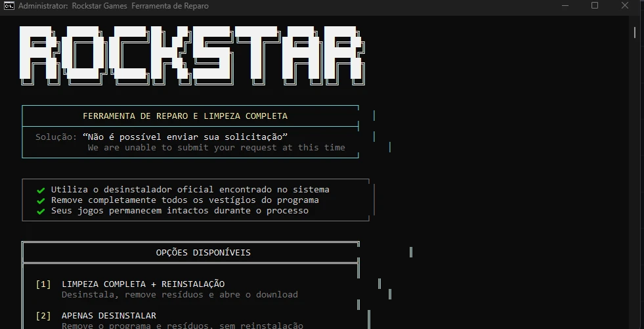Click checkmark beside 'Seus jogos permanecem intactos'
644x329 pixels.
41,211
